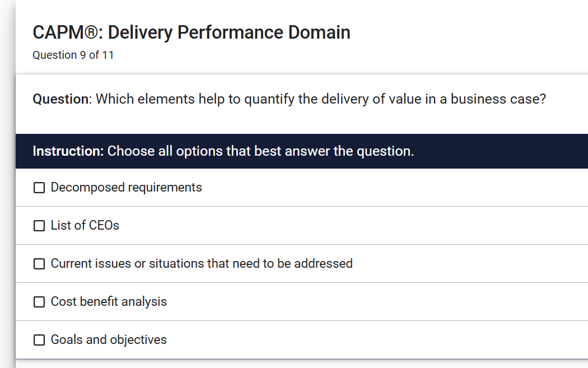Image resolution: width=588 pixels, height=368 pixels.
Task: Check the Cost benefit analysis checkbox
Action: (39, 301)
